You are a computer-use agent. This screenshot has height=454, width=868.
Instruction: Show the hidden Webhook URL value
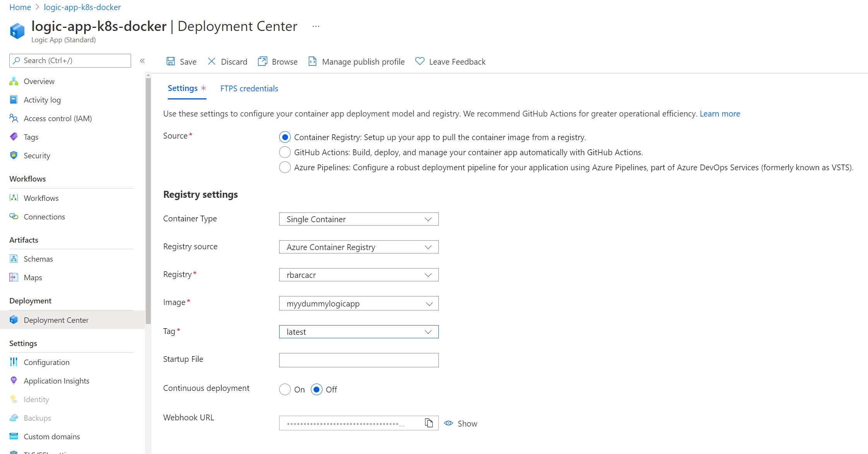coord(460,423)
